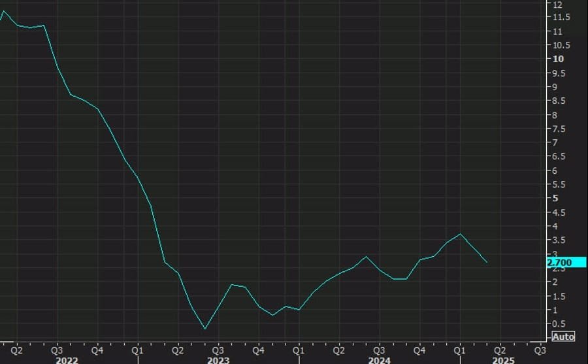Click the 2022 year label on time axis

(67, 359)
